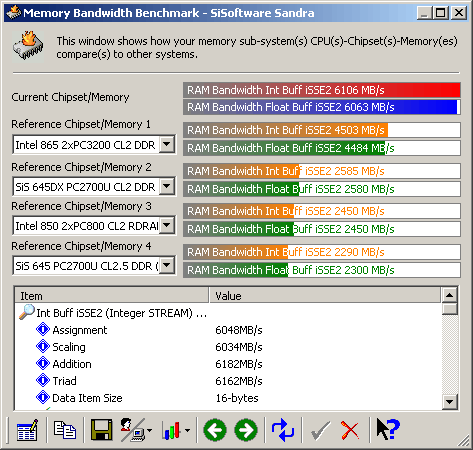Open the remote computer connection icon
The image size is (473, 450).
click(x=132, y=430)
